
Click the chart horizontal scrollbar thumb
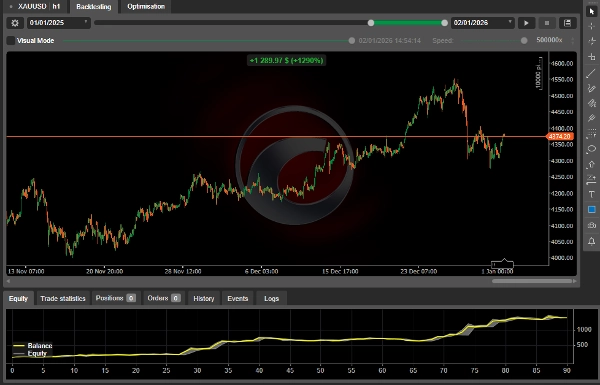click(532, 281)
